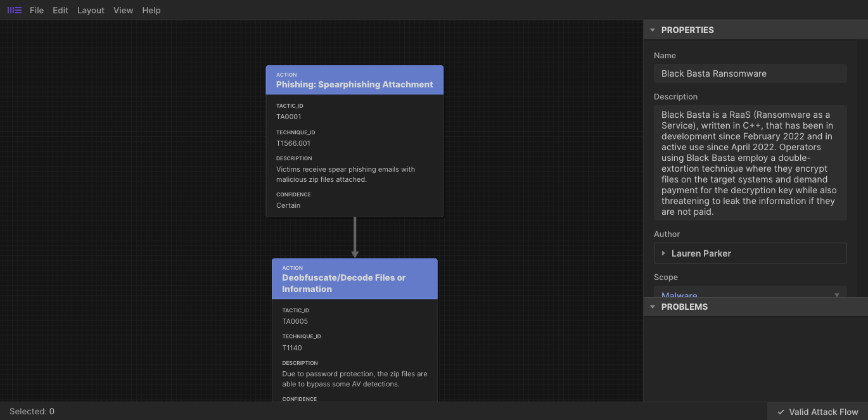
Task: Select the Malware scope value
Action: point(679,295)
